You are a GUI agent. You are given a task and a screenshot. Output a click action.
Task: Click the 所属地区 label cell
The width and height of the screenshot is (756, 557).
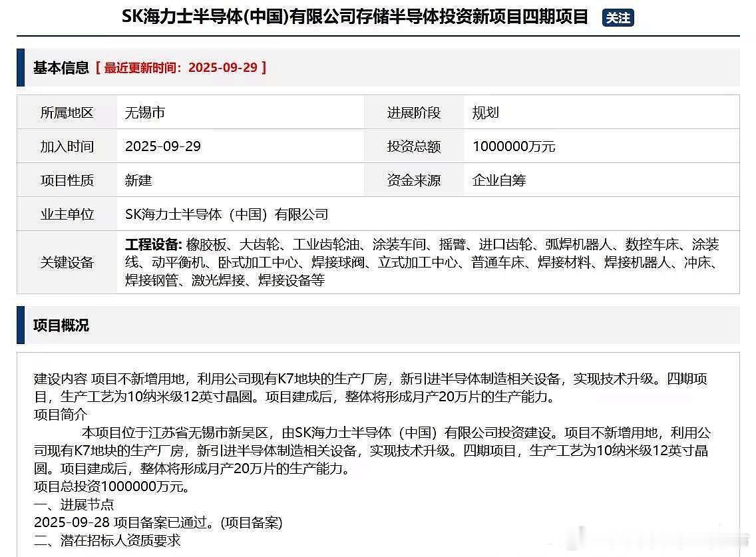pos(67,112)
